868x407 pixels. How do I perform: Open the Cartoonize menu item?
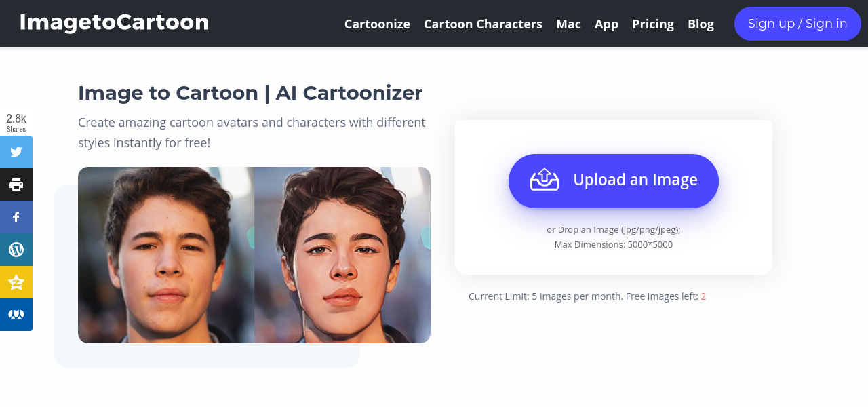[377, 24]
